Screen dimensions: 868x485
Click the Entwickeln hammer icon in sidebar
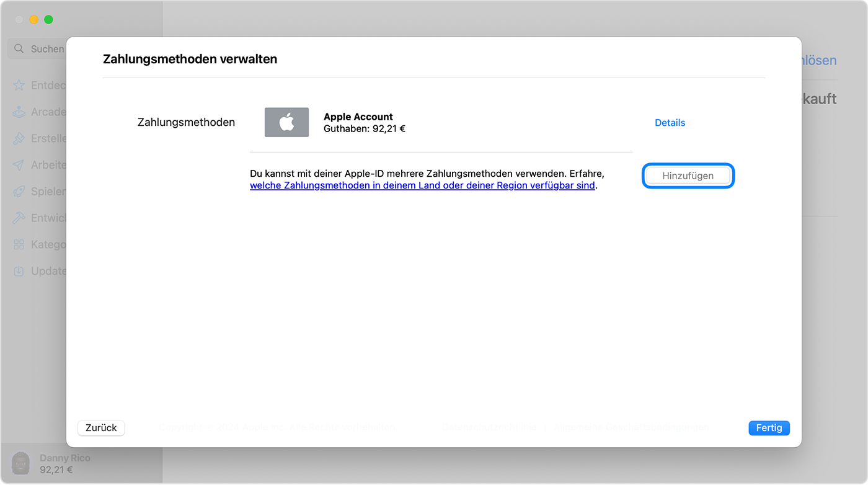19,218
